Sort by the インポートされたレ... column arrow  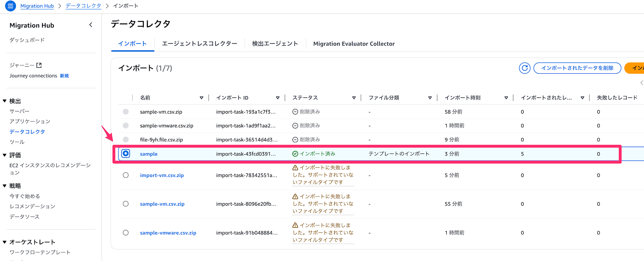tap(582, 98)
